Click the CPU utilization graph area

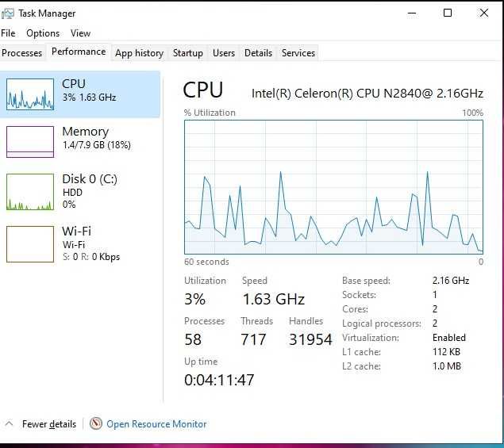[x=333, y=187]
